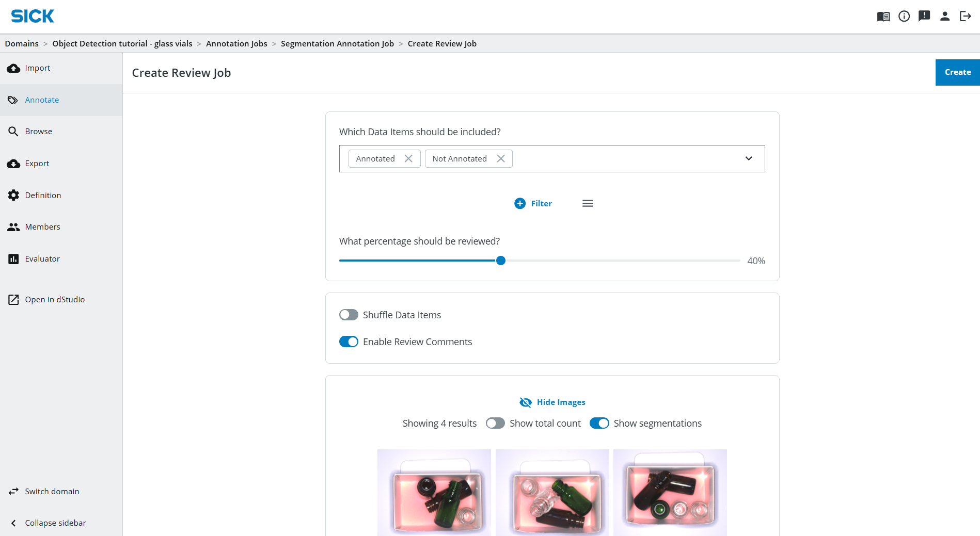Select the Browse tool in the sidebar
The width and height of the screenshot is (980, 536).
(x=38, y=131)
